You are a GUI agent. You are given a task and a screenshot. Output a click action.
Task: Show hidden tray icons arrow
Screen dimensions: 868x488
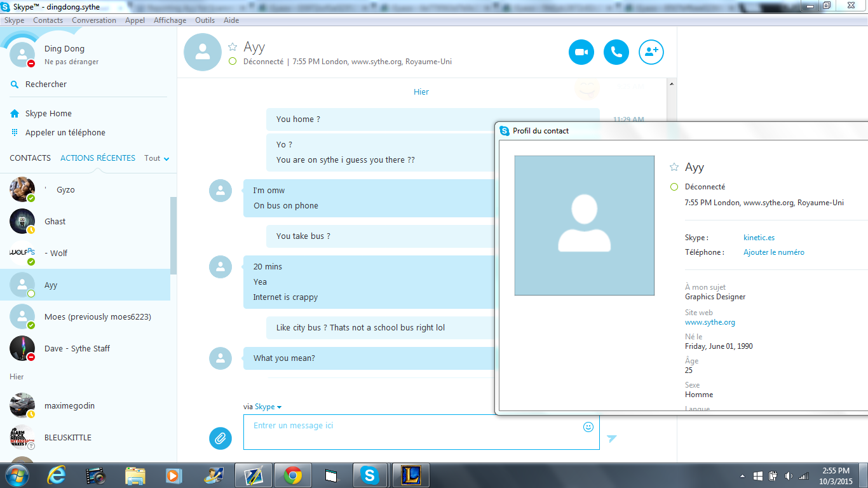743,476
